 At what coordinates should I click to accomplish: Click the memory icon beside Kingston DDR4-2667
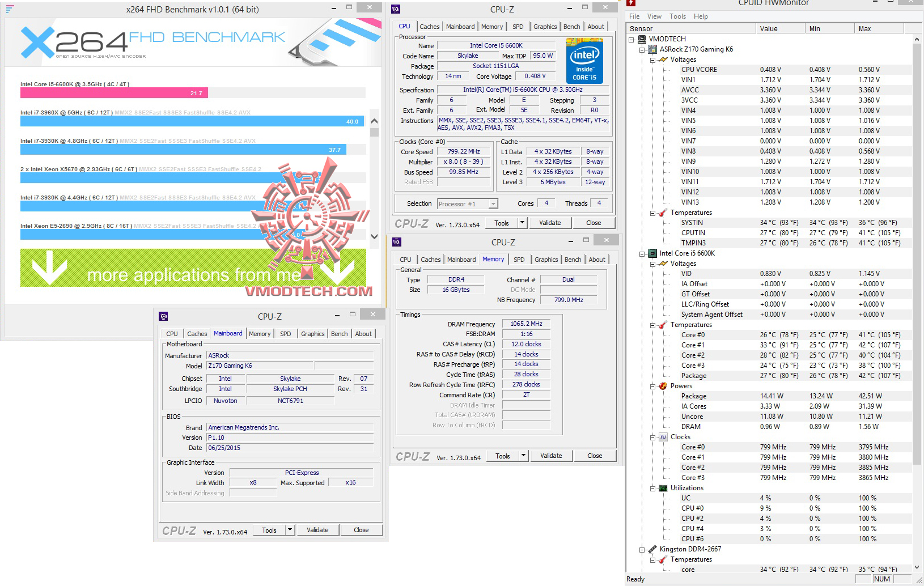pos(652,549)
